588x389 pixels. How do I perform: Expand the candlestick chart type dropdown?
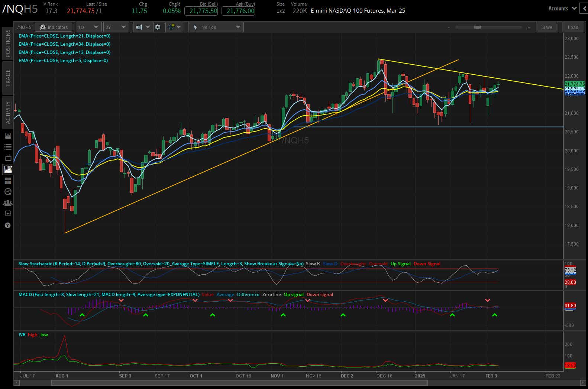(x=143, y=27)
